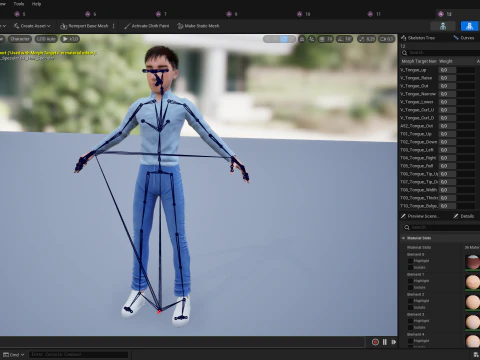Switch to the asset tab numbered 9
480x360 pixels.
[232, 14]
